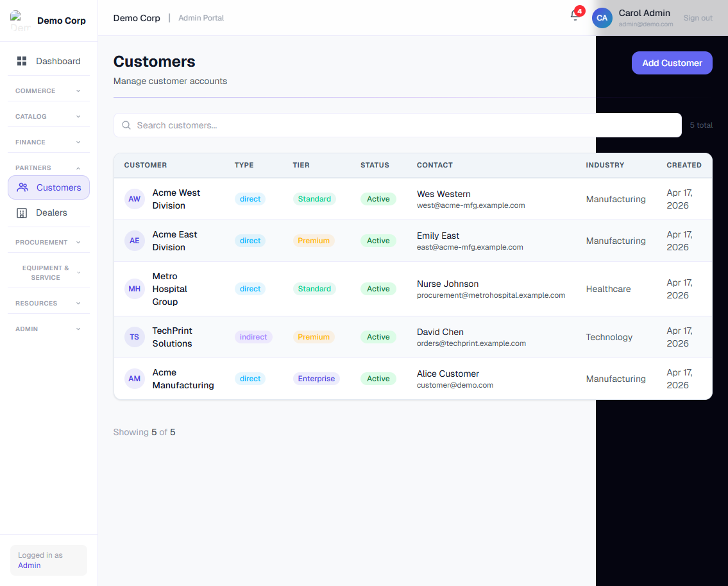Expand the Resources section
This screenshot has height=586, width=728.
click(48, 303)
